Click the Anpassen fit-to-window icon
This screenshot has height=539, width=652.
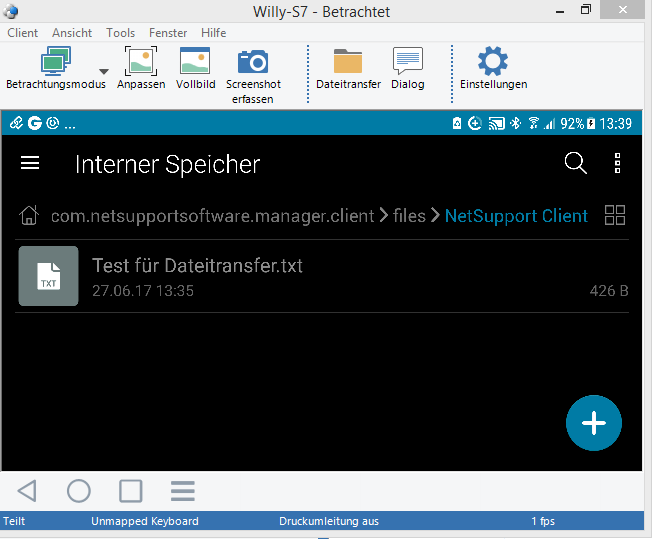click(141, 62)
